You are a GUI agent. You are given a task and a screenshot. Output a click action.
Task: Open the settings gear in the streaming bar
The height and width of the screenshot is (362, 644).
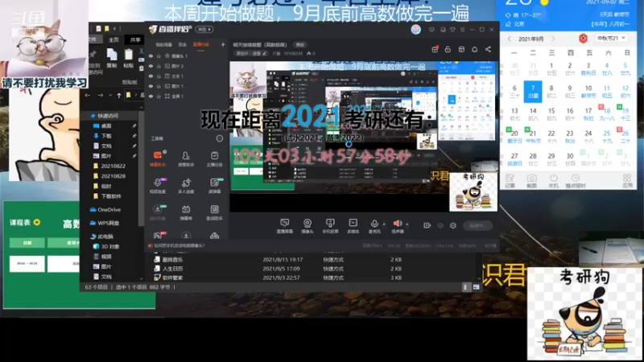(453, 225)
